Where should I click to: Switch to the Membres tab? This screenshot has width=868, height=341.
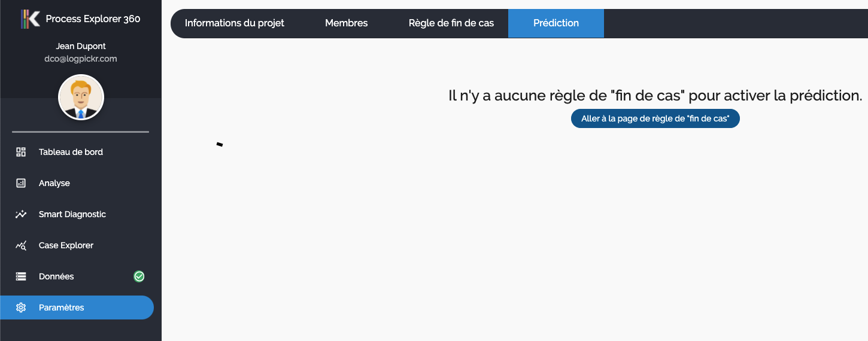click(x=346, y=23)
